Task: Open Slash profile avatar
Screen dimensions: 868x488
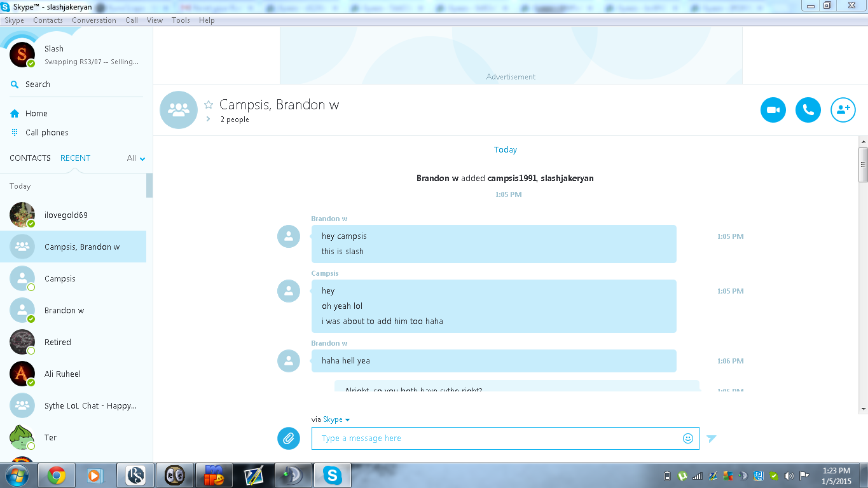Action: click(22, 55)
